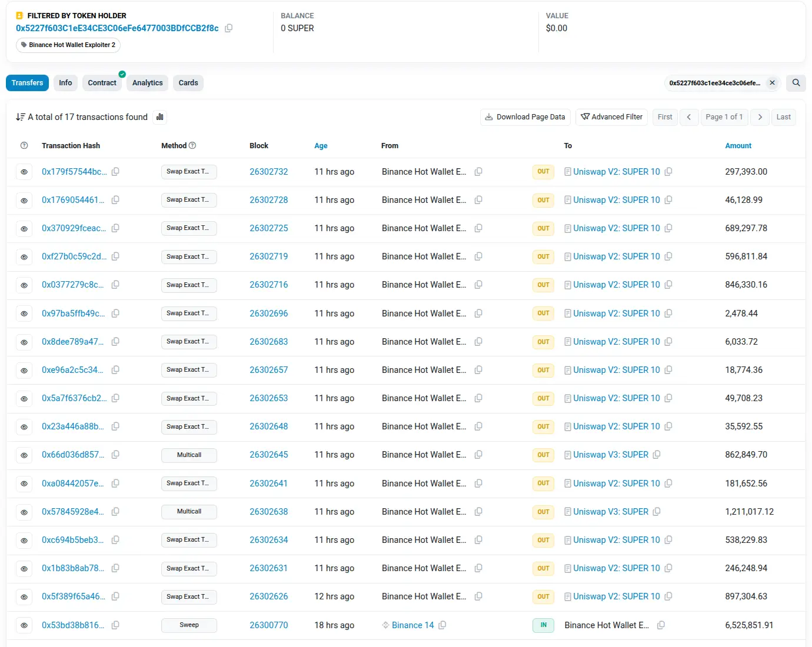Preview transaction 0x179f57544bc with eye icon
The image size is (812, 647).
(24, 172)
